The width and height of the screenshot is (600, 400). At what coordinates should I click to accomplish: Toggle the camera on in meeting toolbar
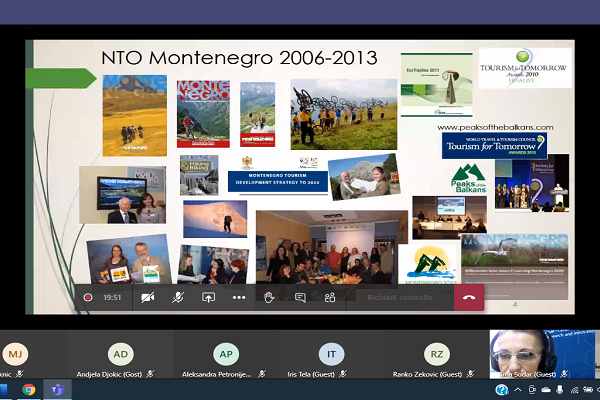tap(148, 297)
